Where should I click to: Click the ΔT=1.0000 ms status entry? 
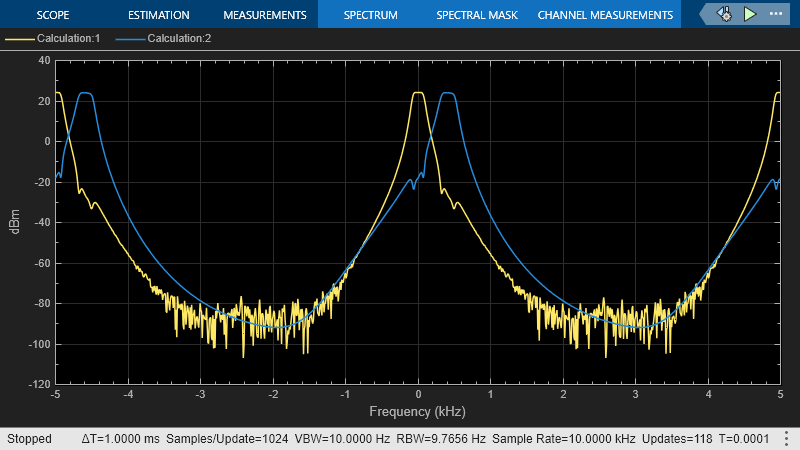[120, 439]
